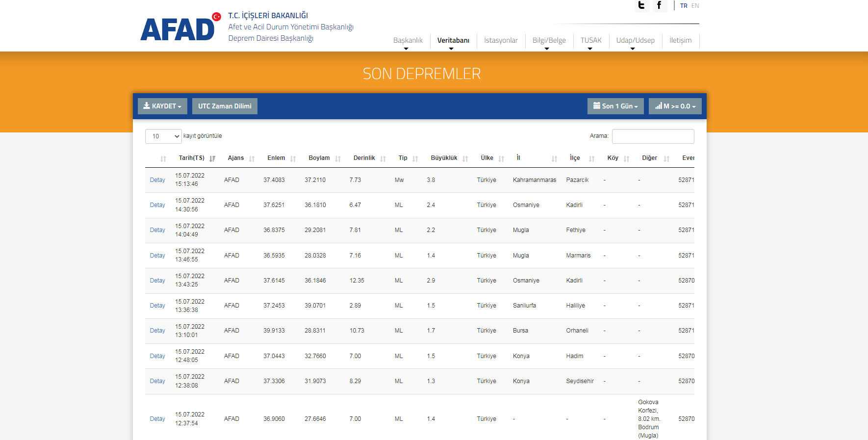Open the records-per-page select showing 10
Screen dimensions: 868x440
click(x=163, y=136)
